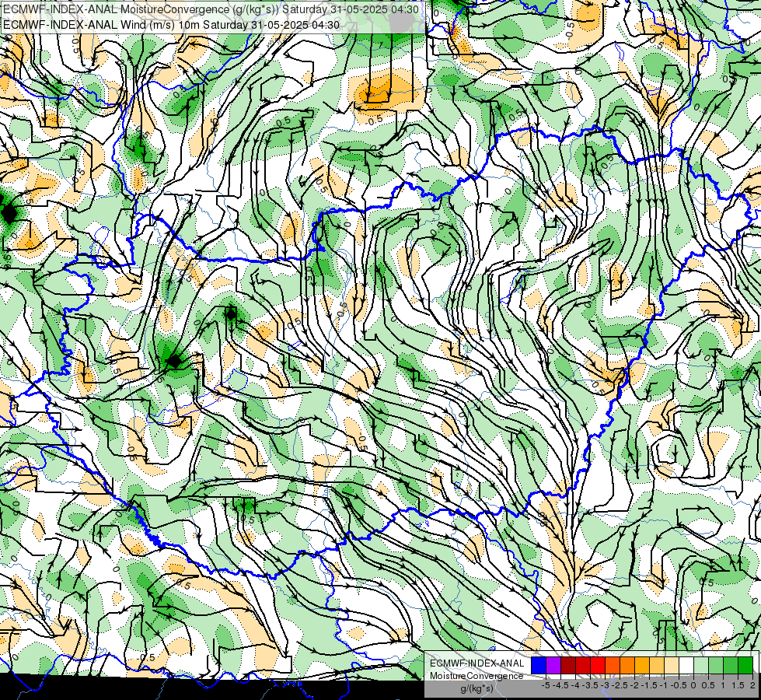Click the legend tick value 1.5
Screen dimensions: 761x700
coord(738,685)
